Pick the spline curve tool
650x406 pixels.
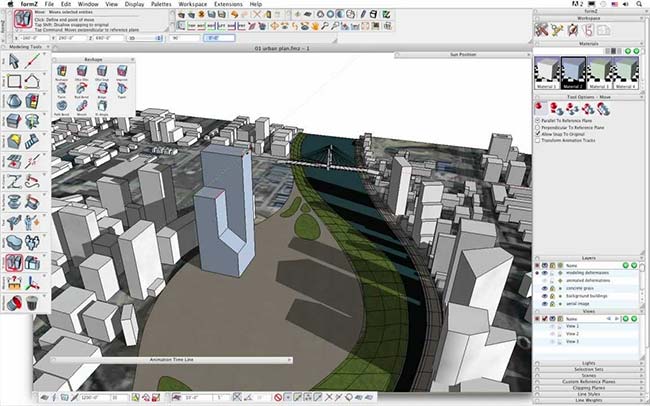pos(14,182)
